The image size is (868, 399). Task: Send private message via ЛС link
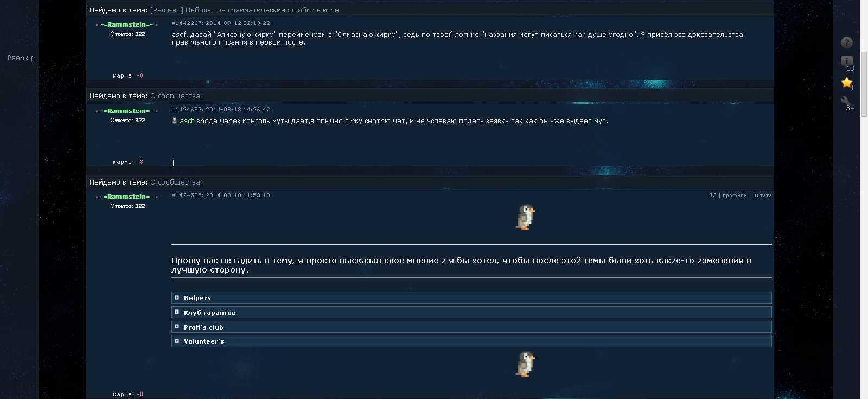712,195
